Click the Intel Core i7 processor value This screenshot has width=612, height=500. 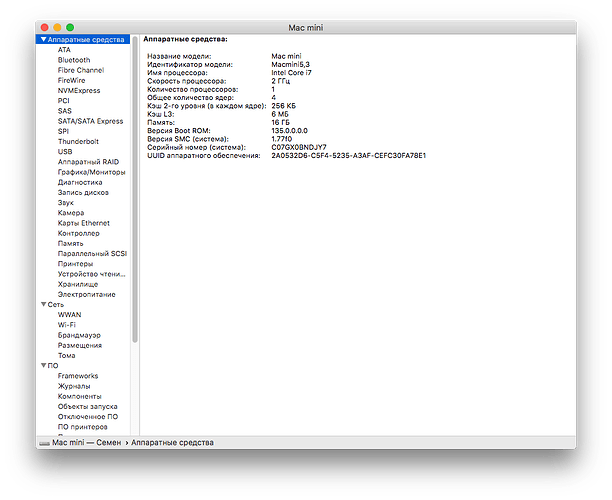pos(291,73)
